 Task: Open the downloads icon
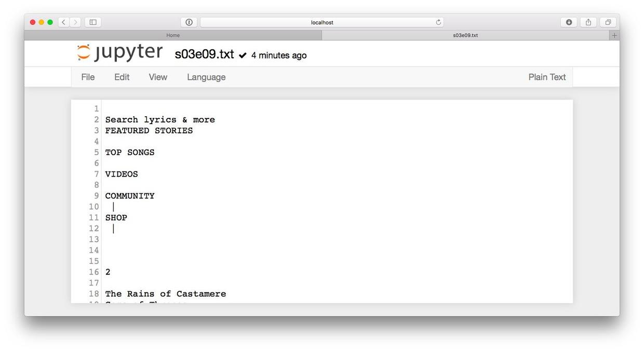click(x=569, y=22)
